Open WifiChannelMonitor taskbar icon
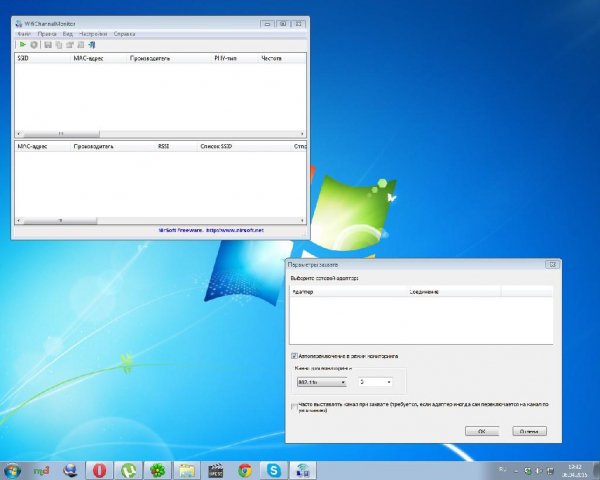Screen dimensions: 600x480 [x=303, y=470]
